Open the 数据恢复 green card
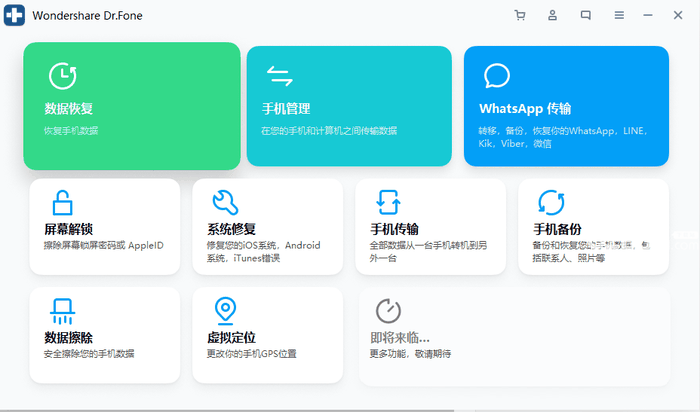 tap(132, 106)
